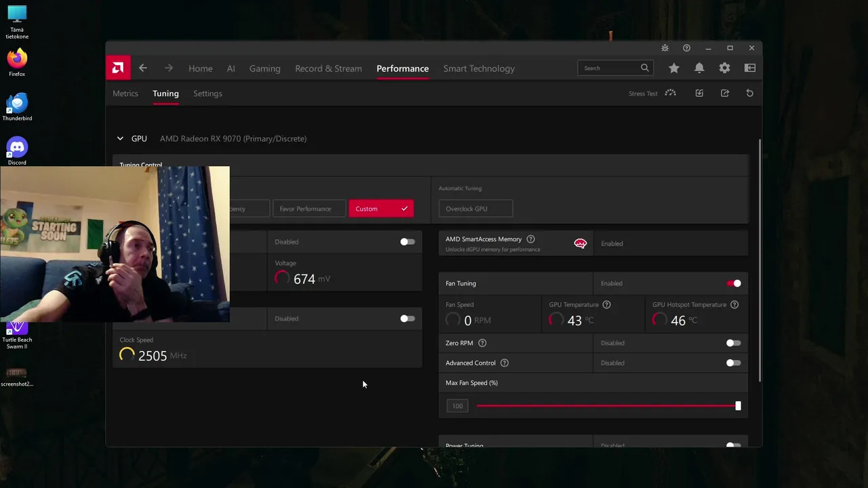Toggle the Power Tuning switch
Screen dimensions: 868x488
pos(733,445)
